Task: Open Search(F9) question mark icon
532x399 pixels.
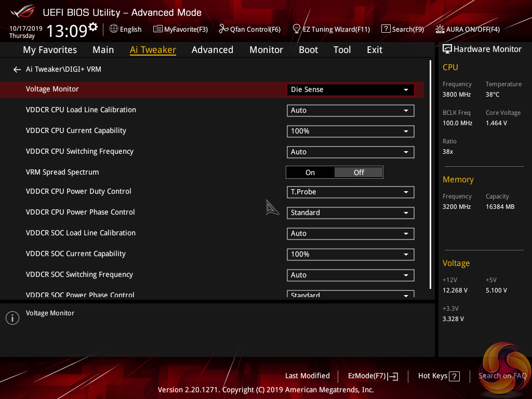Action: pyautogui.click(x=385, y=29)
